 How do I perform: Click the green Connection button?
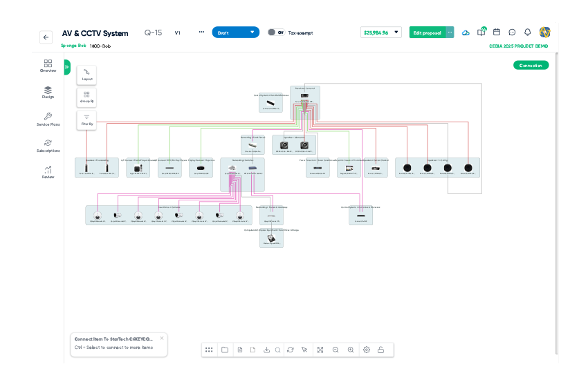point(531,66)
